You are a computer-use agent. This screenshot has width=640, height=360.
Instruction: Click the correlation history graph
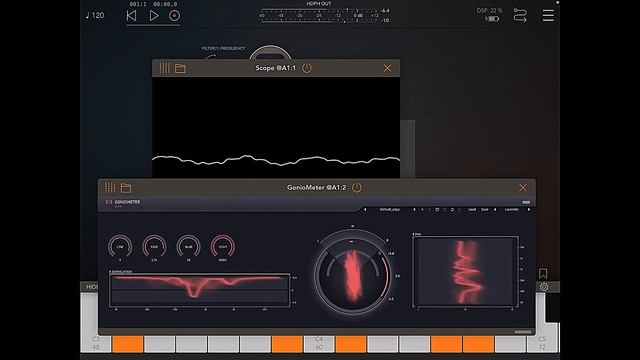point(200,290)
